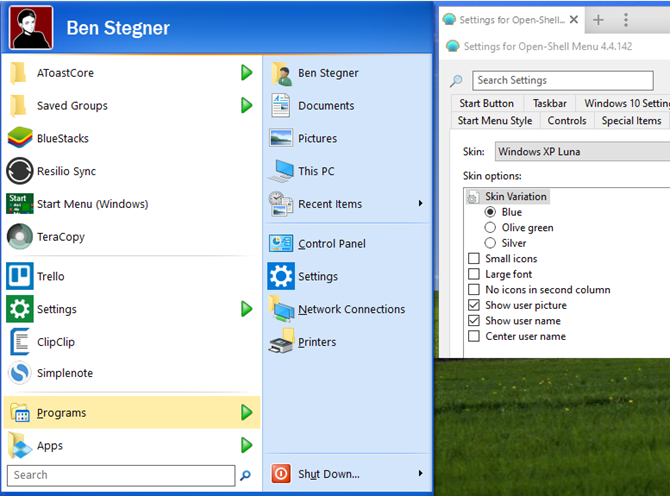Click the red Shut Down power icon
Screen dimensions: 670x496
click(281, 474)
